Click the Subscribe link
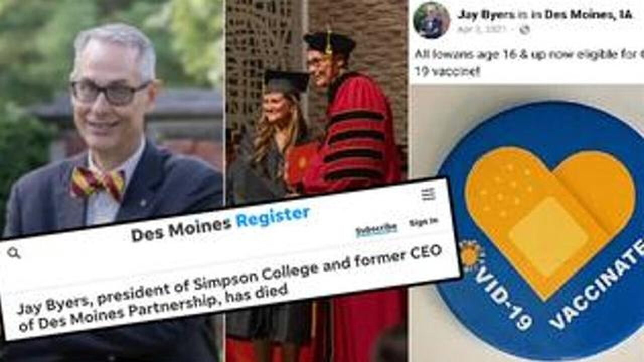The image size is (644, 362). [376, 229]
